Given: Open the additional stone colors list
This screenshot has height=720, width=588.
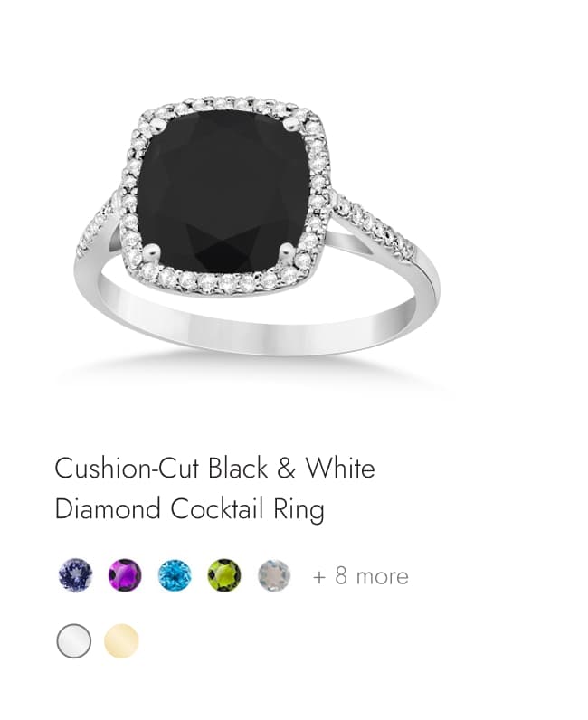Looking at the screenshot, I should (361, 576).
